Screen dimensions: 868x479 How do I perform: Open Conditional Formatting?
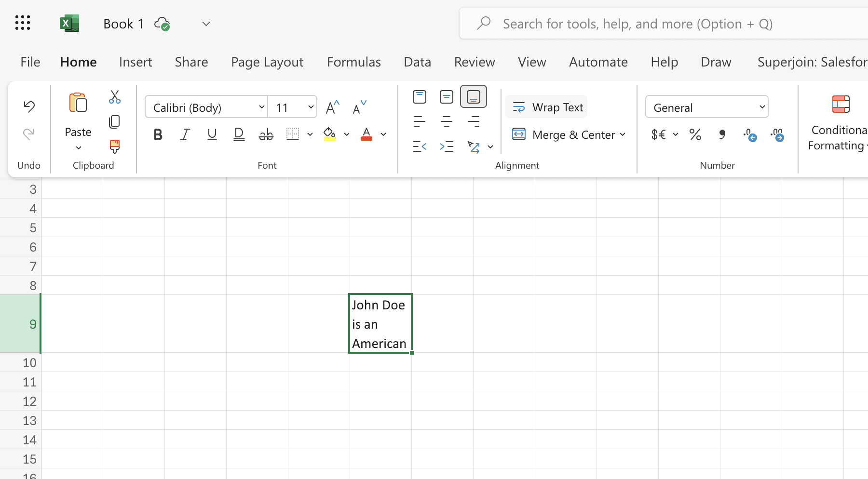pos(839,123)
